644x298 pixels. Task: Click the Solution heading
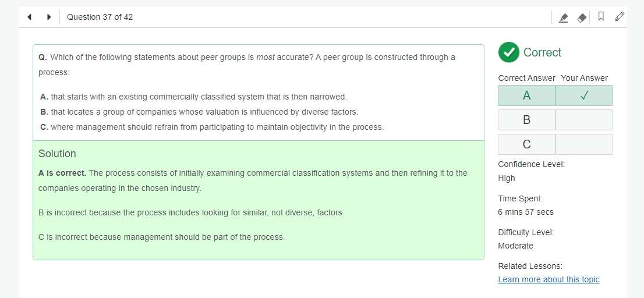[57, 154]
